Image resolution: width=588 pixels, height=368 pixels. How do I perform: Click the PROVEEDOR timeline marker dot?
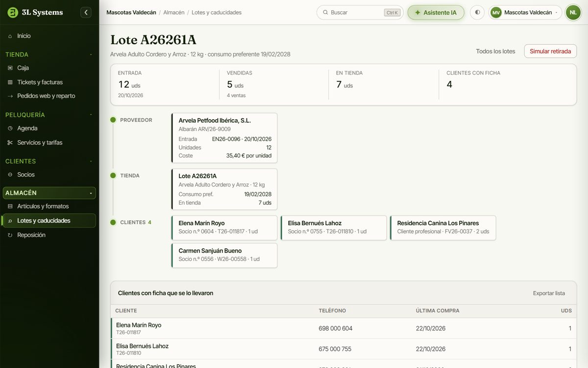[x=113, y=120]
